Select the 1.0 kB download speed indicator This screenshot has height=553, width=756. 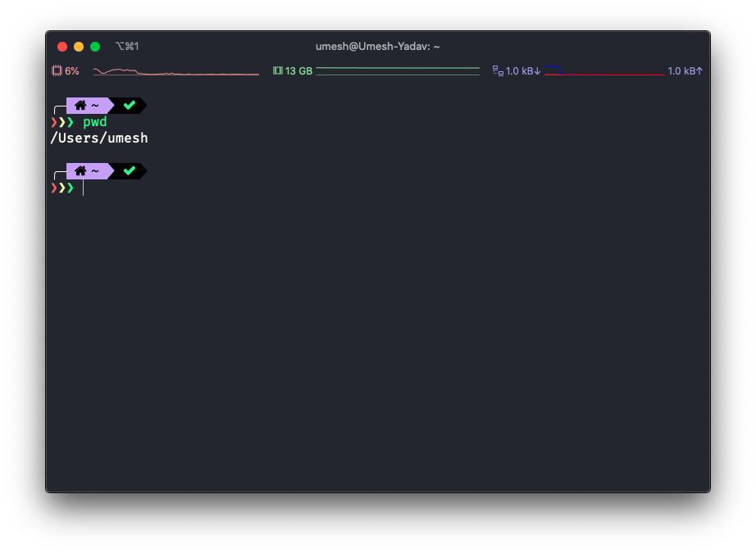click(x=523, y=71)
